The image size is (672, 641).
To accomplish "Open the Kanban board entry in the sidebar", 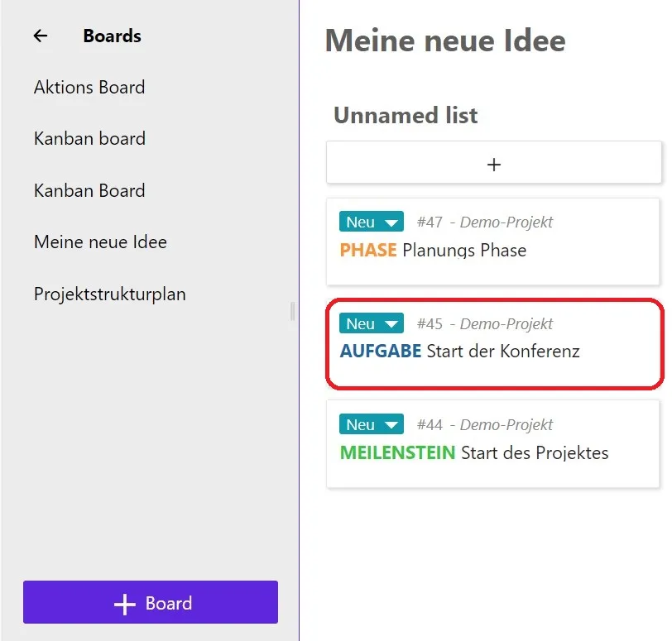I will click(x=89, y=139).
